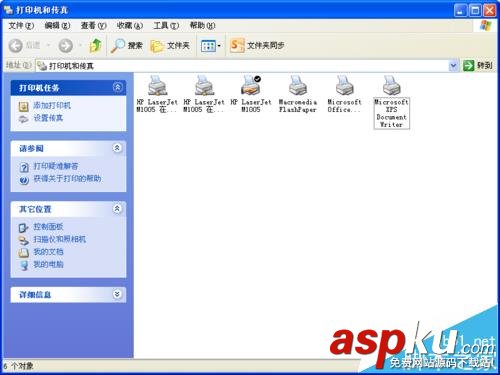Open the 打印疑难解答 troubleshooting link
Viewport: 500px width, 375px height.
[56, 166]
